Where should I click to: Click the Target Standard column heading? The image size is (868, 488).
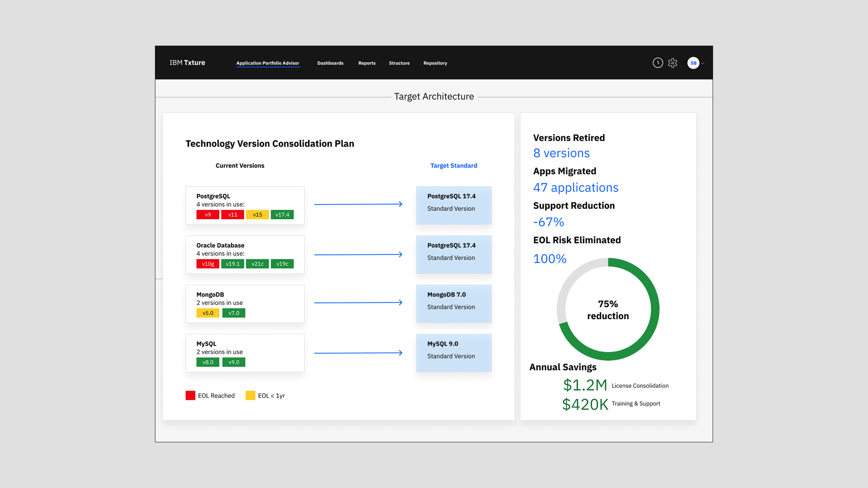point(454,165)
